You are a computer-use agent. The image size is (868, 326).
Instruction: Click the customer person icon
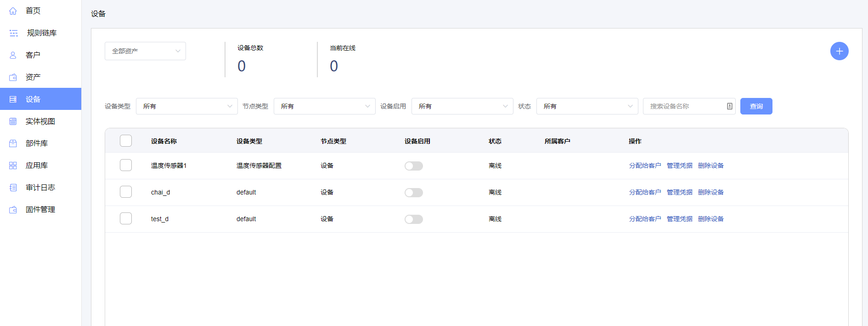pos(13,55)
